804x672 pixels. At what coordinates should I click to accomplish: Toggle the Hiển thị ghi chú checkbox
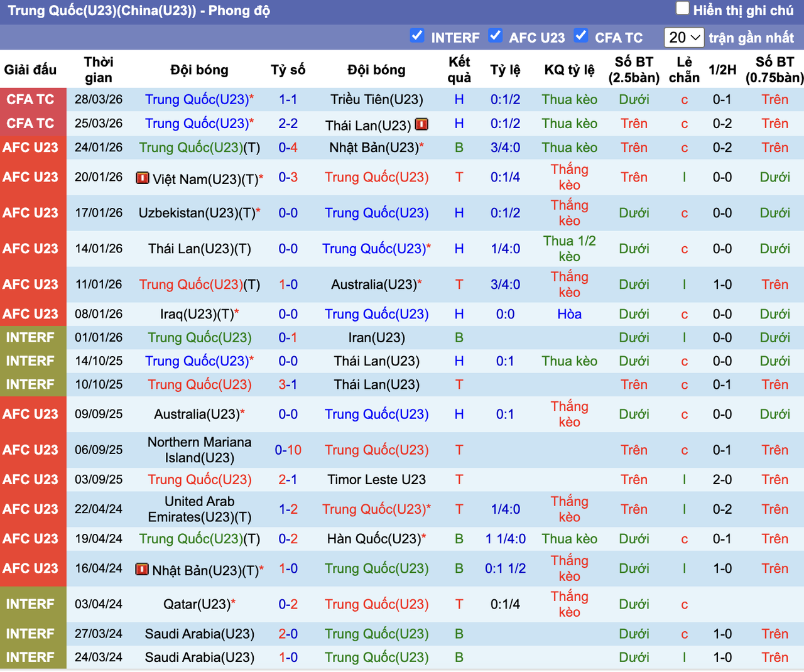point(683,9)
